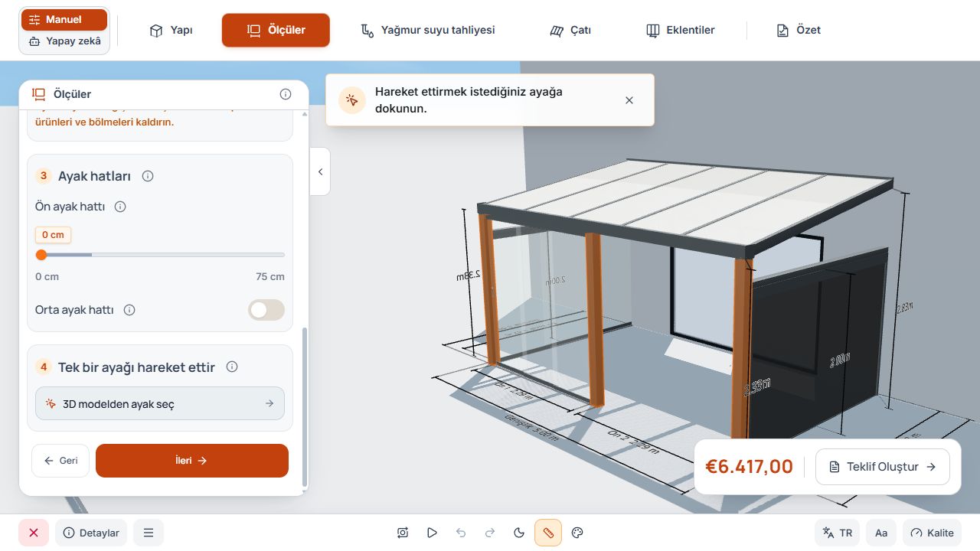Continue with the İleri button
980x551 pixels.
point(192,461)
